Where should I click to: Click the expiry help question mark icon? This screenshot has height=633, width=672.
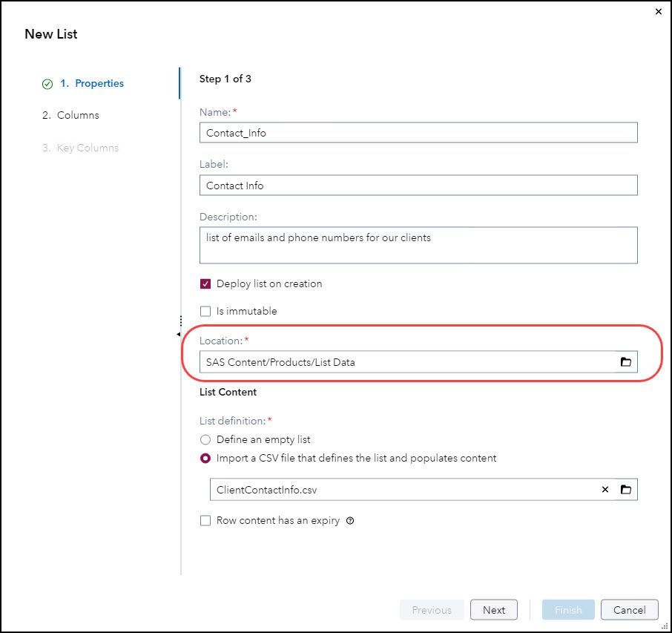(x=350, y=521)
